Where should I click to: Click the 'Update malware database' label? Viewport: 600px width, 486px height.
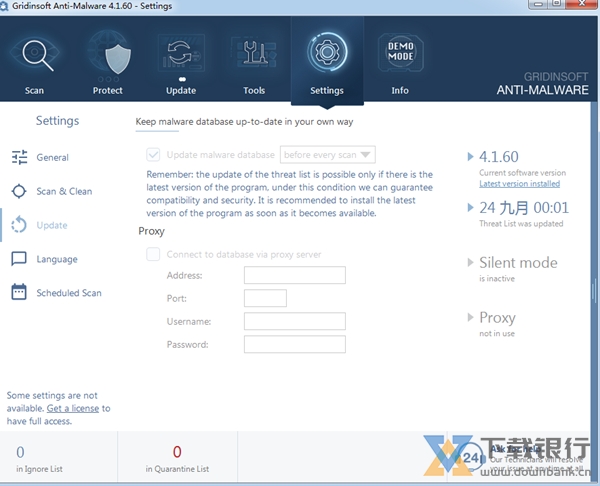coord(220,155)
